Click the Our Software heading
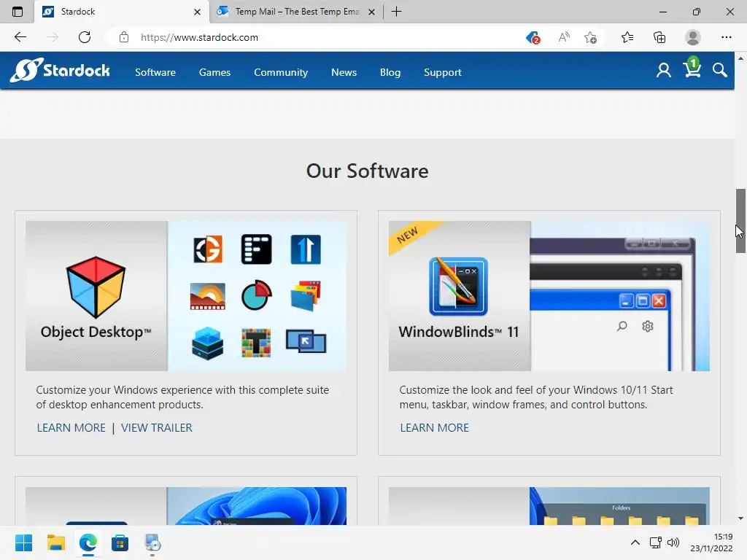This screenshot has width=747, height=560. click(x=368, y=171)
